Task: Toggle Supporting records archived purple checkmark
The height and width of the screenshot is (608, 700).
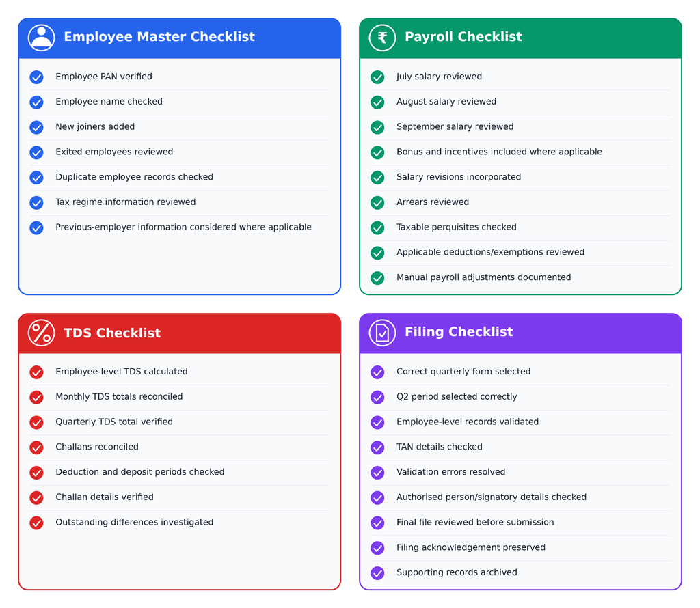Action: click(x=377, y=572)
